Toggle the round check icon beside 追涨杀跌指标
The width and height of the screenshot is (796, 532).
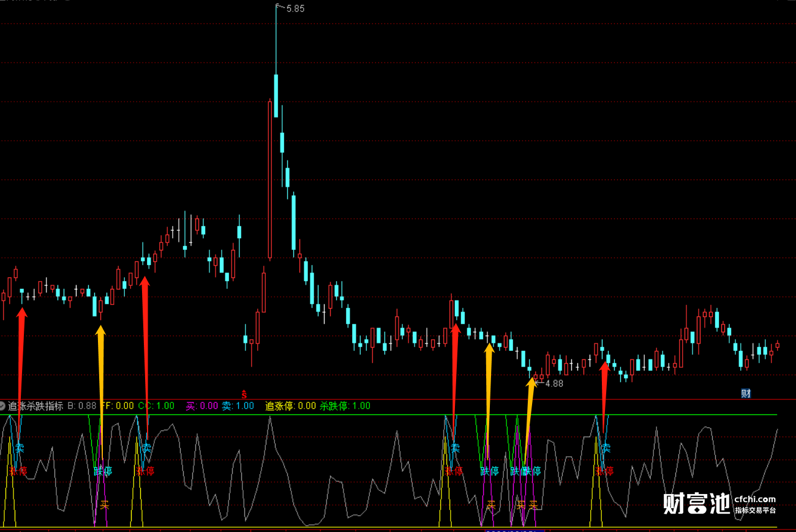[x=2, y=406]
